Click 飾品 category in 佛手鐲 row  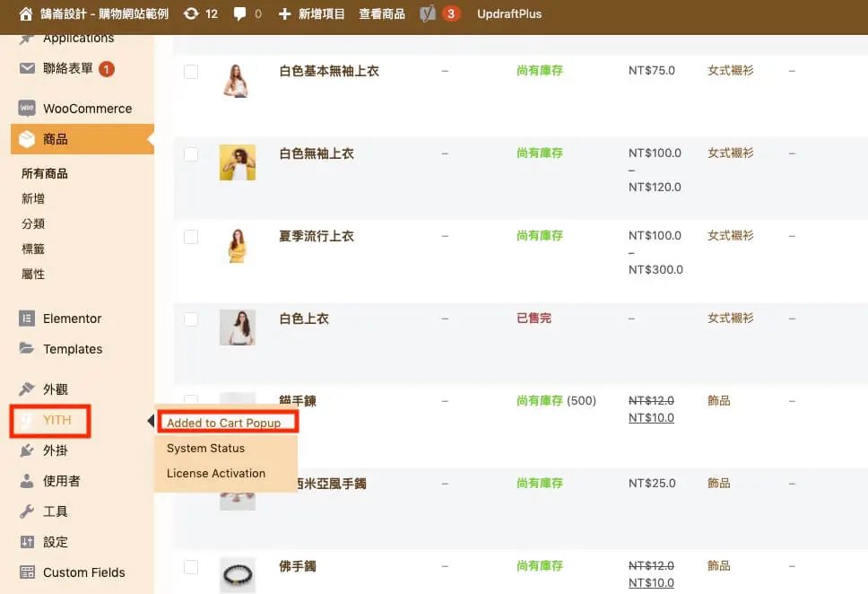718,566
